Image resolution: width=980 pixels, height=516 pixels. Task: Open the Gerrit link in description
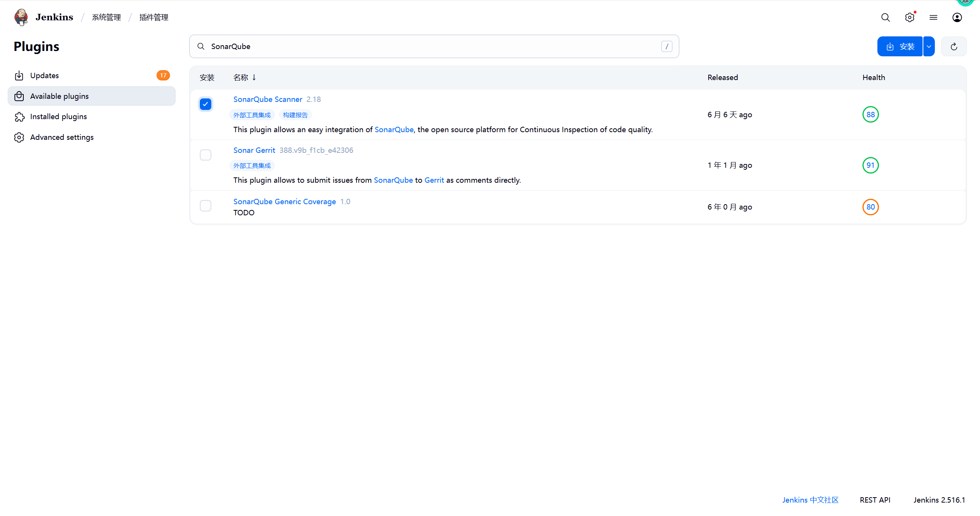click(x=434, y=180)
